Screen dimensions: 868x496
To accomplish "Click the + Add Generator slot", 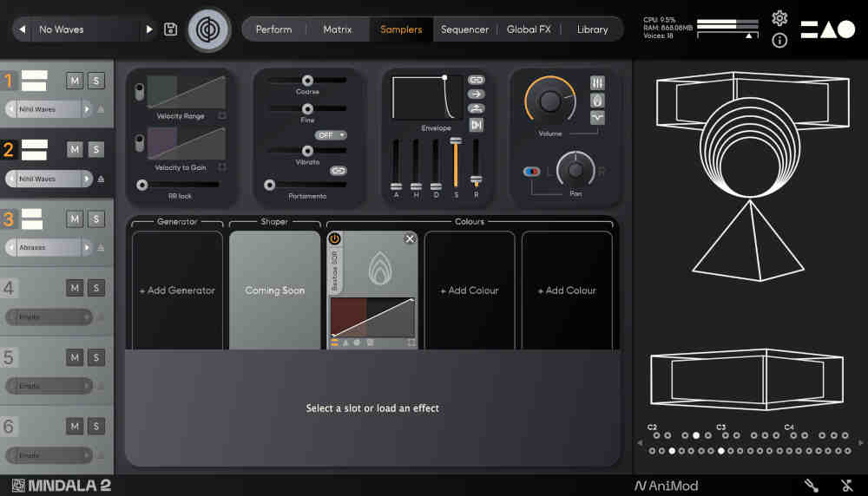I will [x=177, y=290].
